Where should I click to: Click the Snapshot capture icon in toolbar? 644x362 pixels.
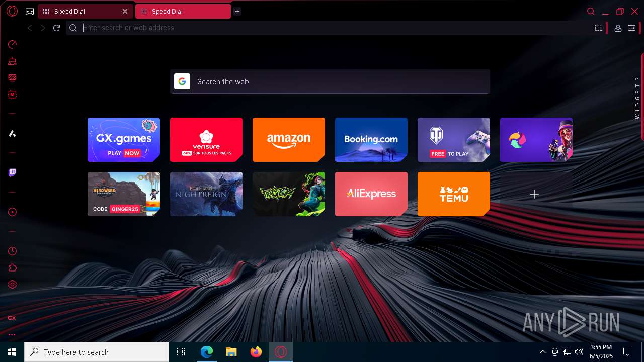pyautogui.click(x=598, y=28)
